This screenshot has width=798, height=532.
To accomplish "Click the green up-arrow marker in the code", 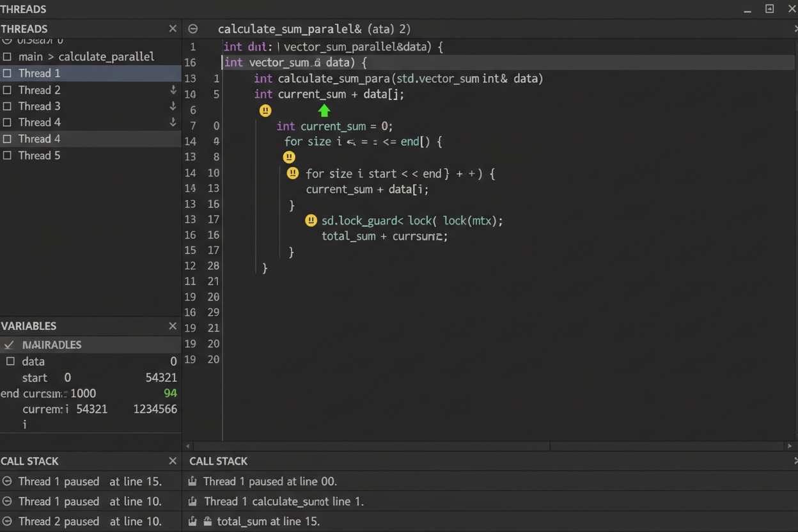I will click(324, 111).
